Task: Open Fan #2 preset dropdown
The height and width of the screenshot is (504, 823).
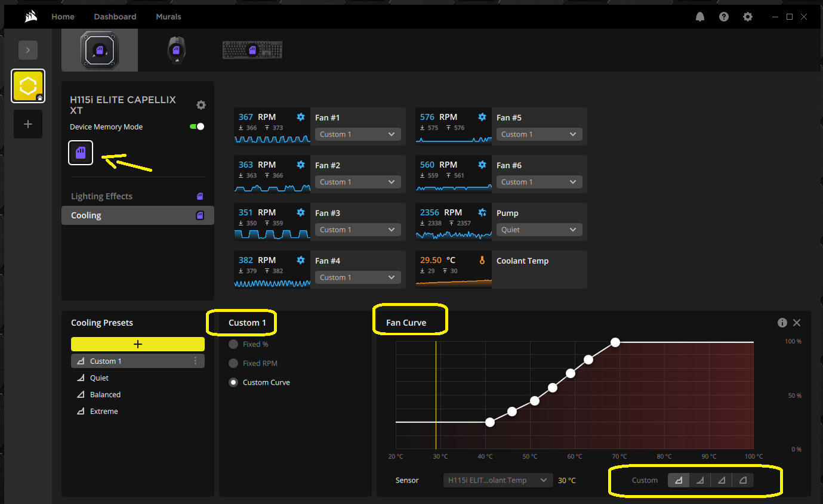Action: click(357, 182)
